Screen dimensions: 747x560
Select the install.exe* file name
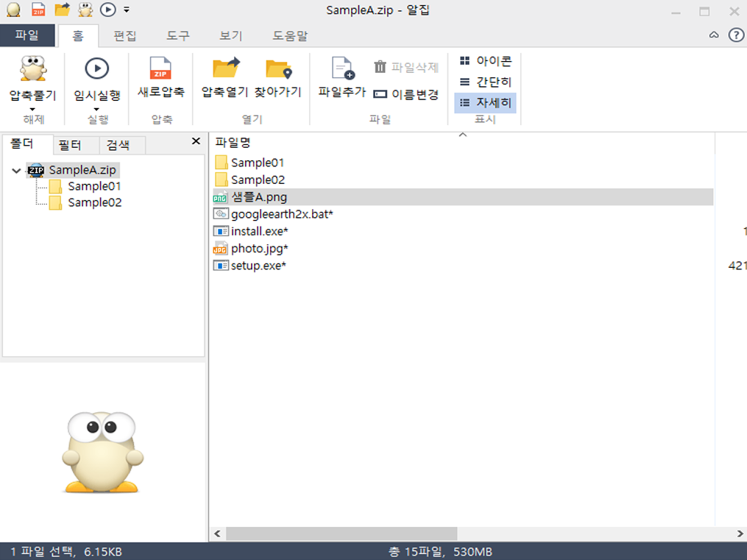(x=260, y=231)
